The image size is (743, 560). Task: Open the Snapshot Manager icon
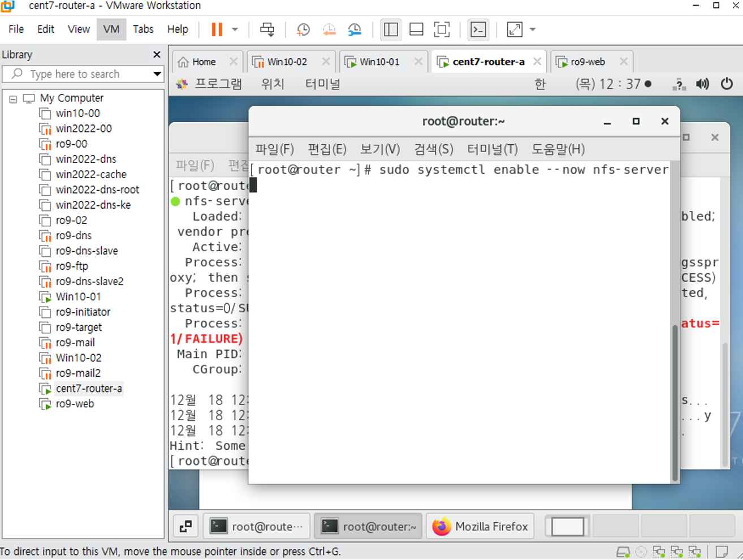355,29
